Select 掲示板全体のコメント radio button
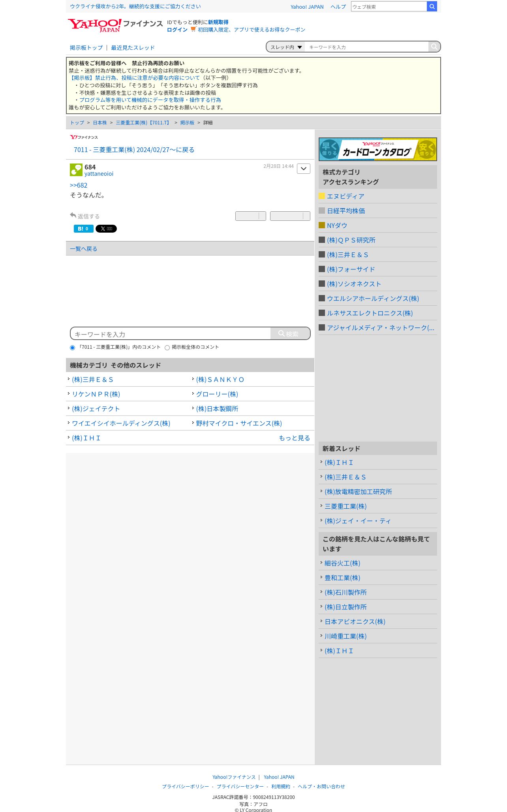The height and width of the screenshot is (812, 507). (x=167, y=348)
